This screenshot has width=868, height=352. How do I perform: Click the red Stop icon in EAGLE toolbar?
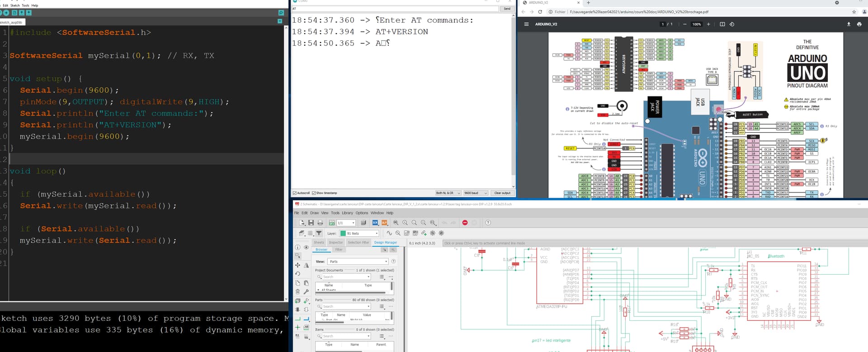(x=465, y=223)
